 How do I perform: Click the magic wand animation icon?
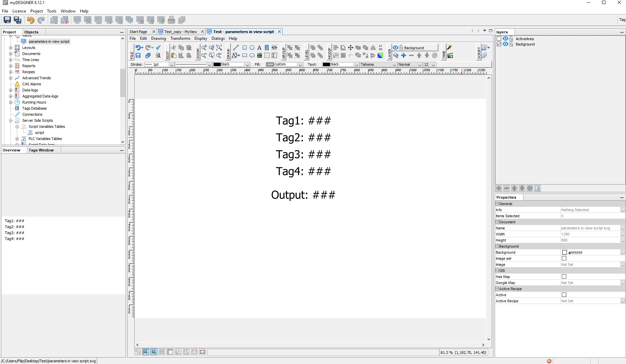450,48
